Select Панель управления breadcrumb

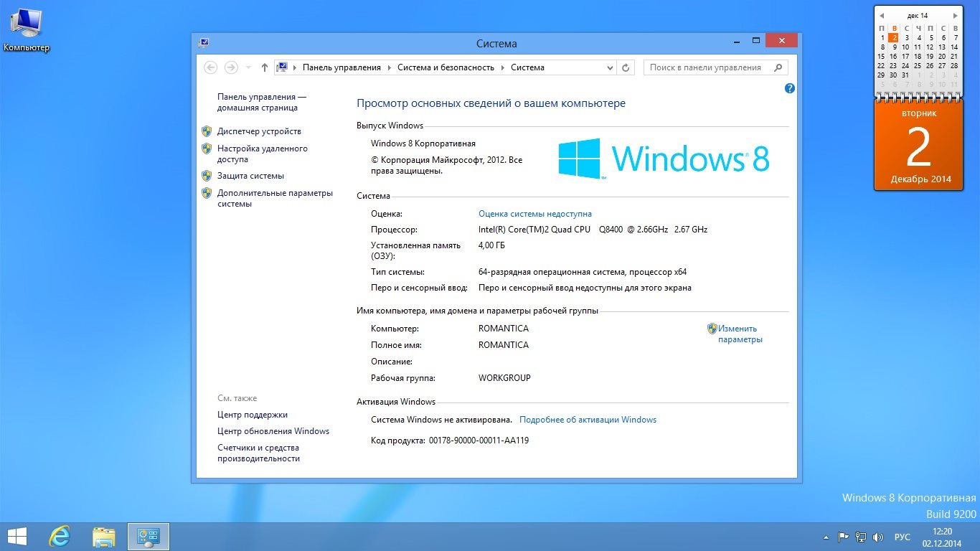341,67
